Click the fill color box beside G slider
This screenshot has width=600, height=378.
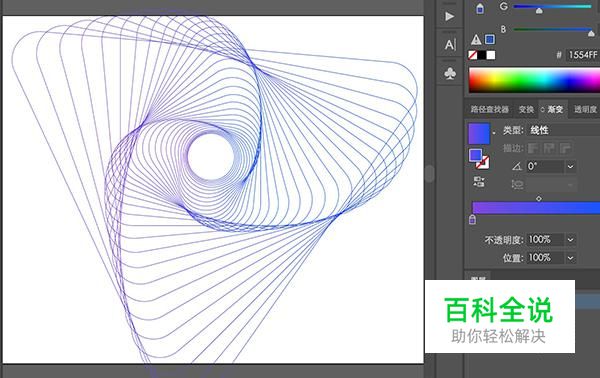(480, 8)
